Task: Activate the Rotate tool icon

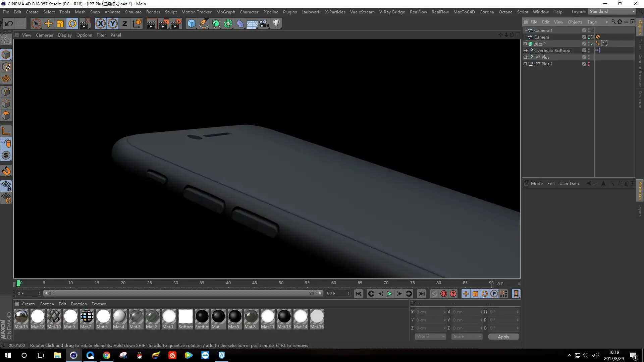Action: click(72, 23)
